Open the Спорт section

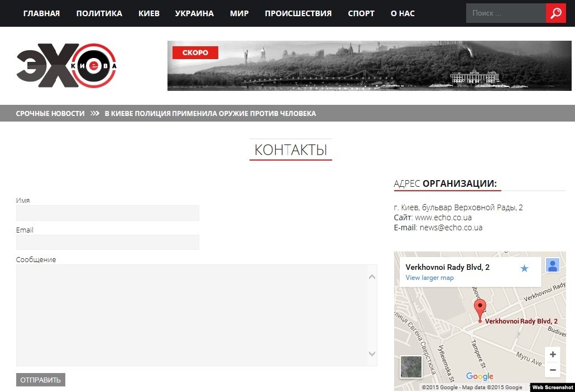(361, 13)
